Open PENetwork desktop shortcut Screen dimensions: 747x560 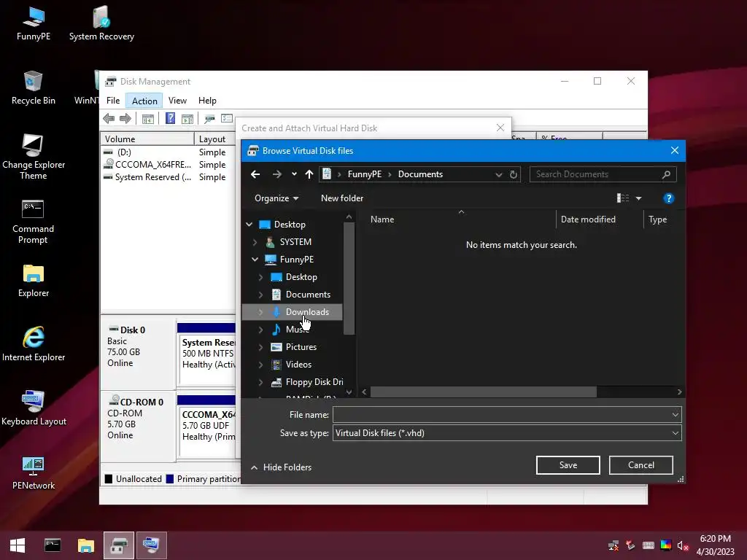(x=34, y=472)
